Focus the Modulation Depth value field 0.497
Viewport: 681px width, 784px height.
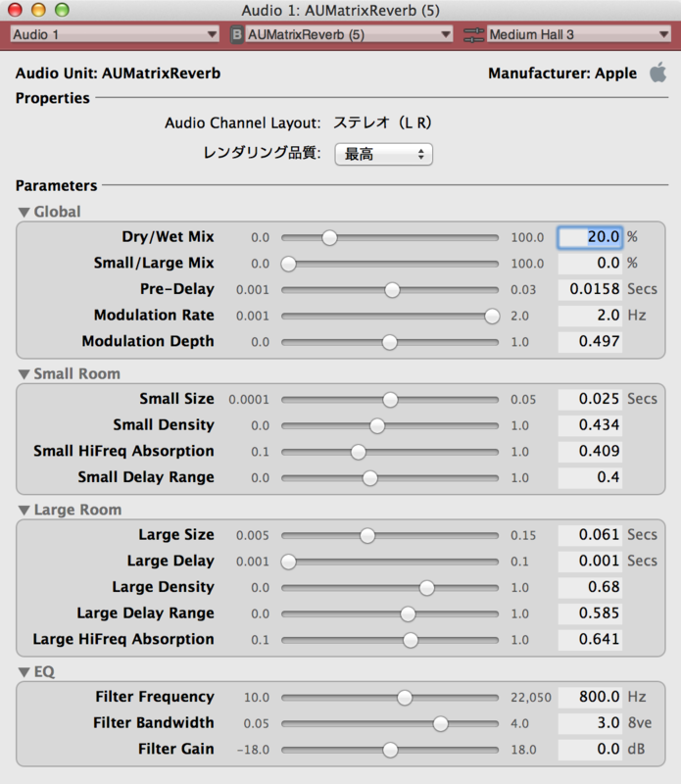click(x=590, y=341)
